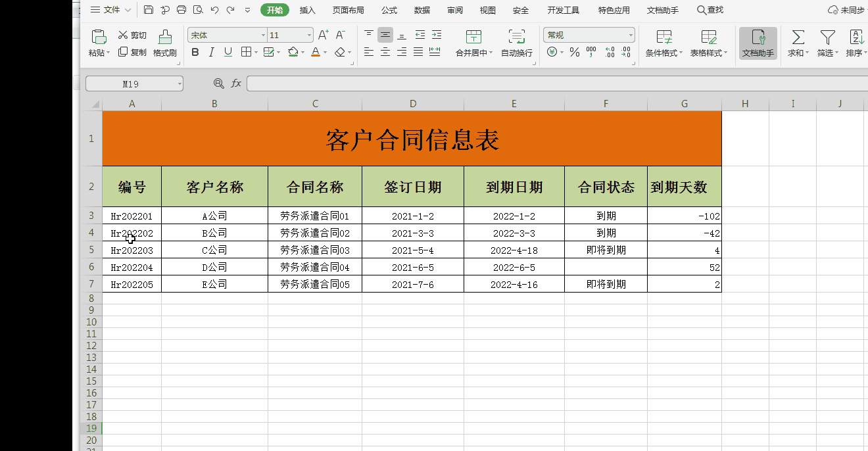Switch to the Review (审阅) tab
Viewport: 868px width, 451px height.
[x=455, y=10]
